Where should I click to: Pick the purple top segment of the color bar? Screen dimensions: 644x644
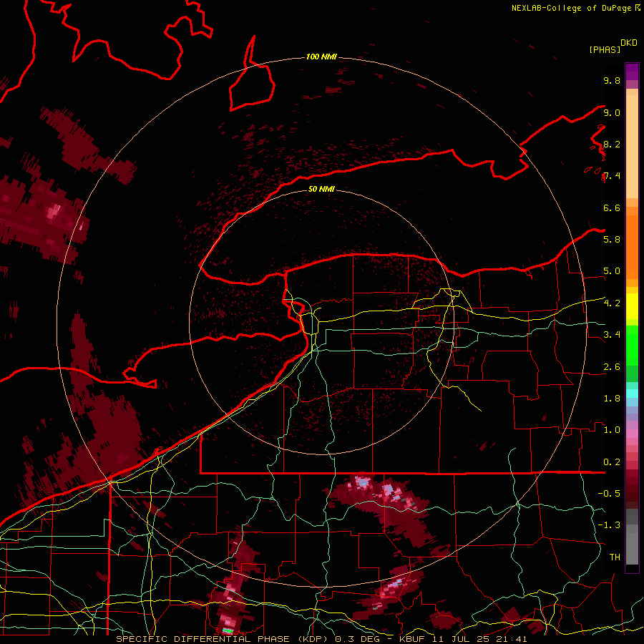(632, 72)
